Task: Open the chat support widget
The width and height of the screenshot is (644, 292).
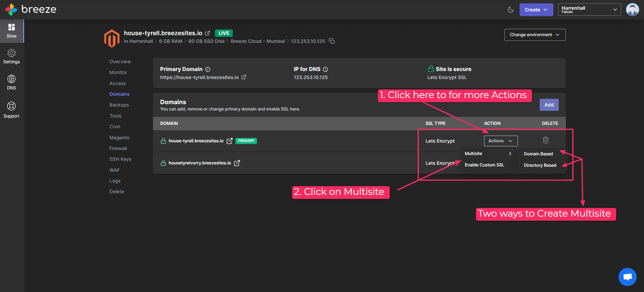Action: [627, 277]
